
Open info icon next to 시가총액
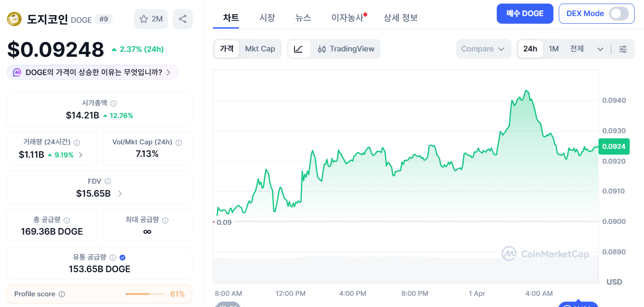[113, 103]
